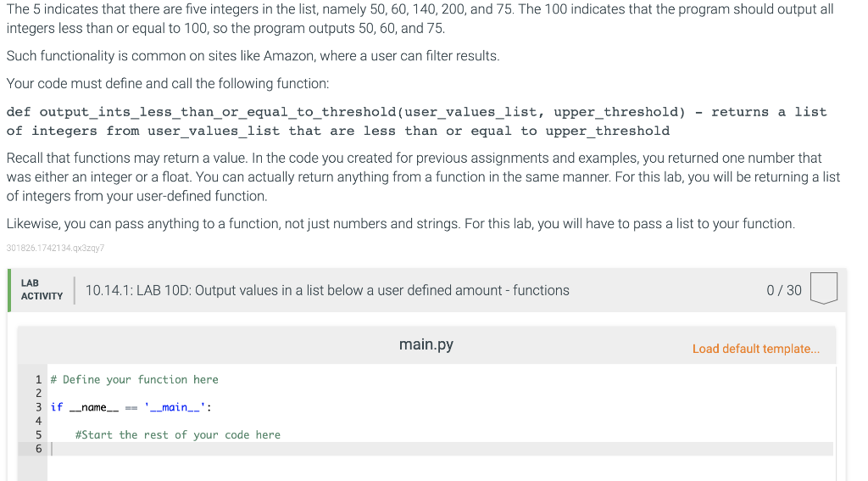Click line number 5 in the gutter
This screenshot has height=481, width=868.
pyautogui.click(x=38, y=435)
